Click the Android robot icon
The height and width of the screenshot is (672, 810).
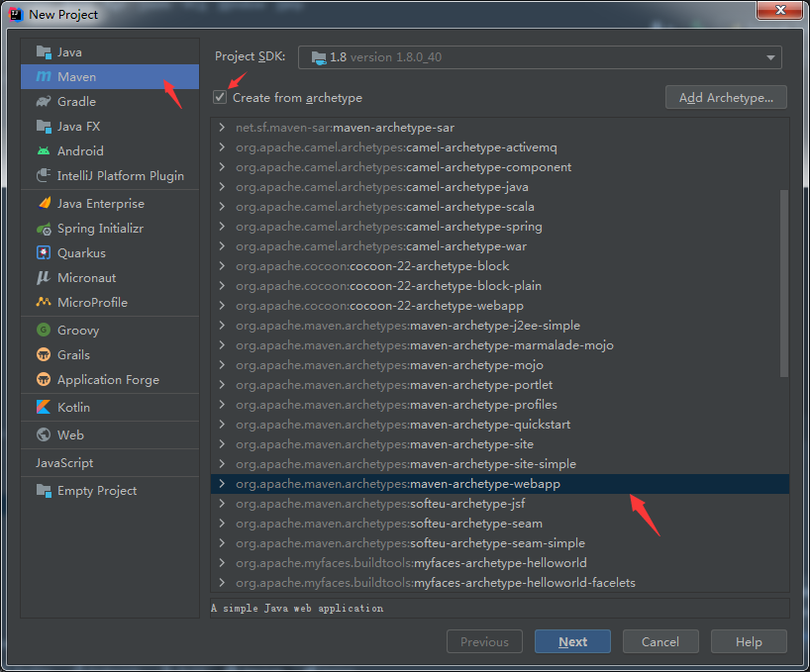coord(44,151)
